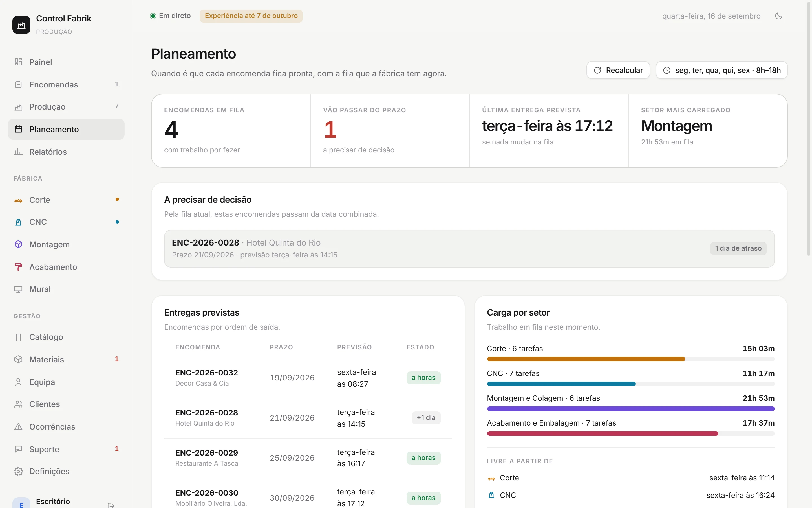812x508 pixels.
Task: Open the Acabamento factory view
Action: (66, 267)
